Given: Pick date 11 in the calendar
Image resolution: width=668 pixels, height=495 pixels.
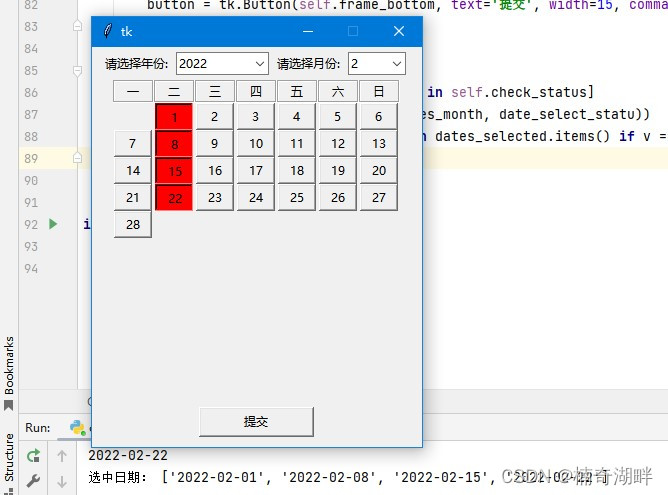Looking at the screenshot, I should coord(297,144).
